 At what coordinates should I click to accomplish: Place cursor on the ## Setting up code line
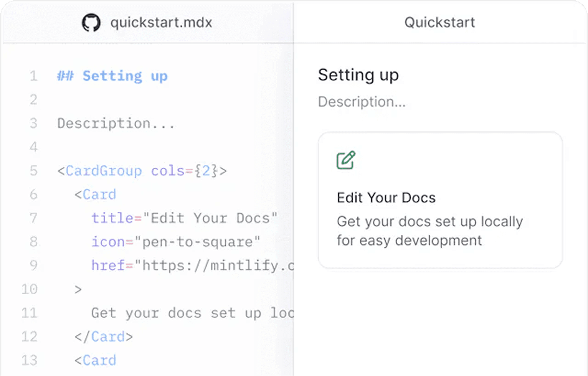coord(112,76)
